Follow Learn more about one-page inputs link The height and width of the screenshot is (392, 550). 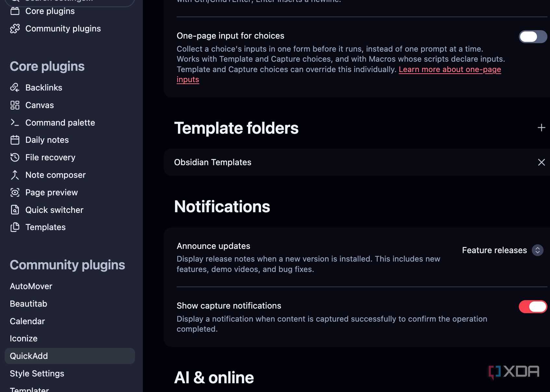(450, 69)
